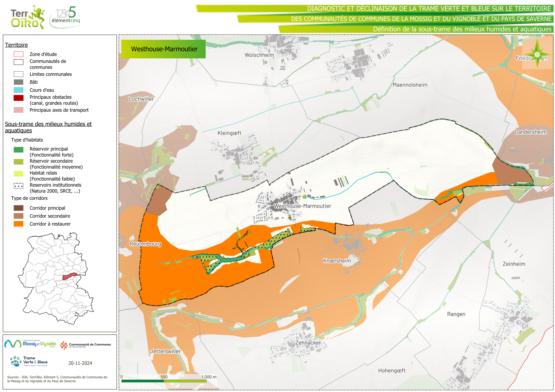
Task: Click the cyan Cours d'eau swatch
Action: pyautogui.click(x=19, y=90)
